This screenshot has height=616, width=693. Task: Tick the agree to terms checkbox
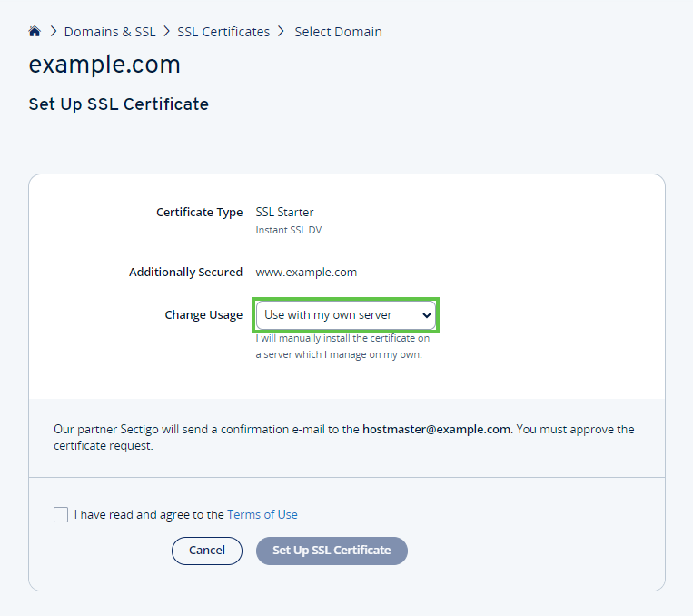pos(61,515)
